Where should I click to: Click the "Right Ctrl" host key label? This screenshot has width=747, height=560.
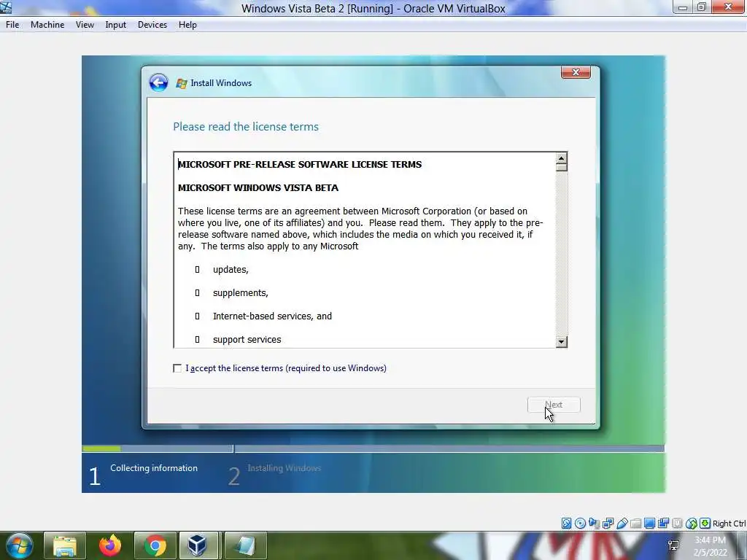click(729, 524)
